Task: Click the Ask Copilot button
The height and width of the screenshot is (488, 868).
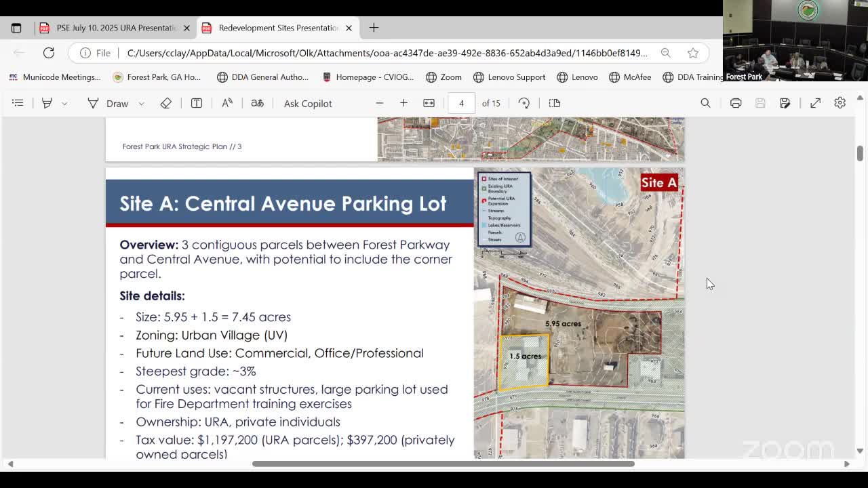Action: pos(307,103)
